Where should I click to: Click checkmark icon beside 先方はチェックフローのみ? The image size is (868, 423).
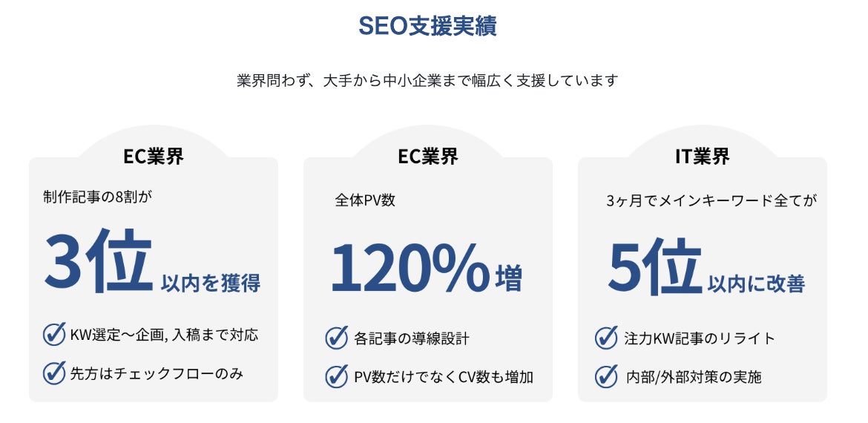tap(54, 373)
